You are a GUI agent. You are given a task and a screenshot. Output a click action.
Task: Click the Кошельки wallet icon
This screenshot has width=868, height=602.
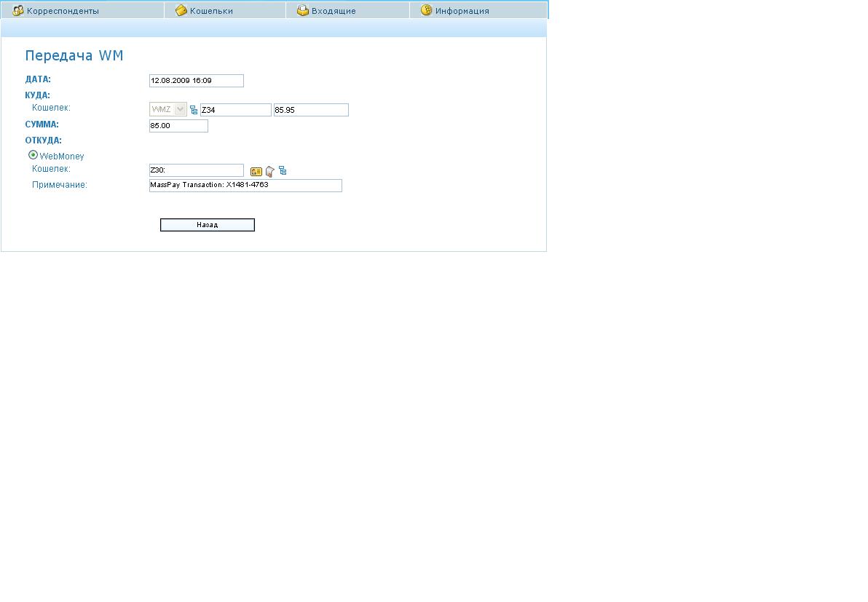(x=181, y=10)
